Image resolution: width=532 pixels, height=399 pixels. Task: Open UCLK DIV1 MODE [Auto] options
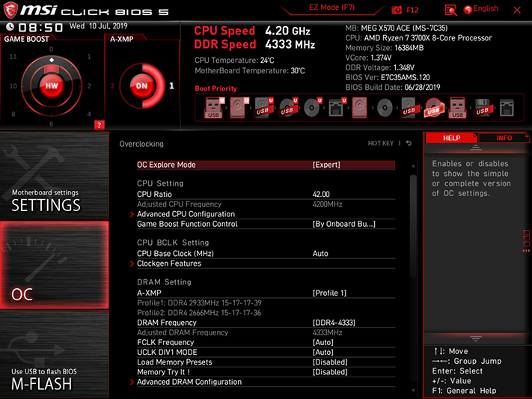pyautogui.click(x=266, y=352)
